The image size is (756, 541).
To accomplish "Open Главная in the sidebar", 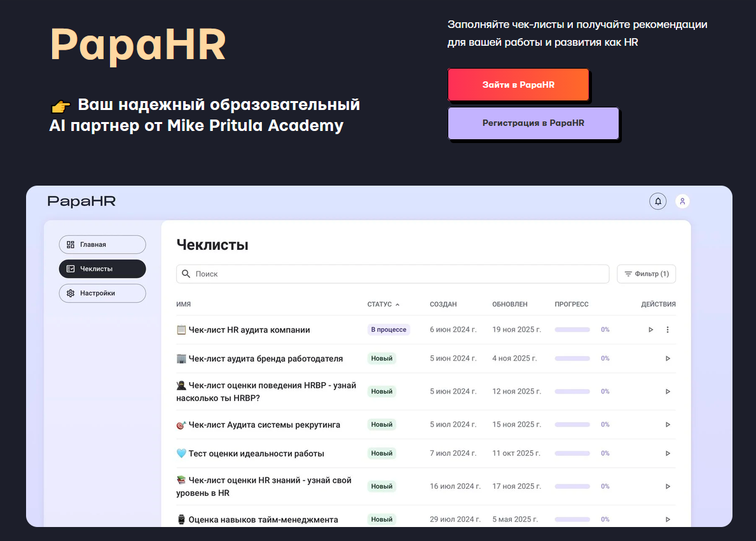I will (x=102, y=245).
